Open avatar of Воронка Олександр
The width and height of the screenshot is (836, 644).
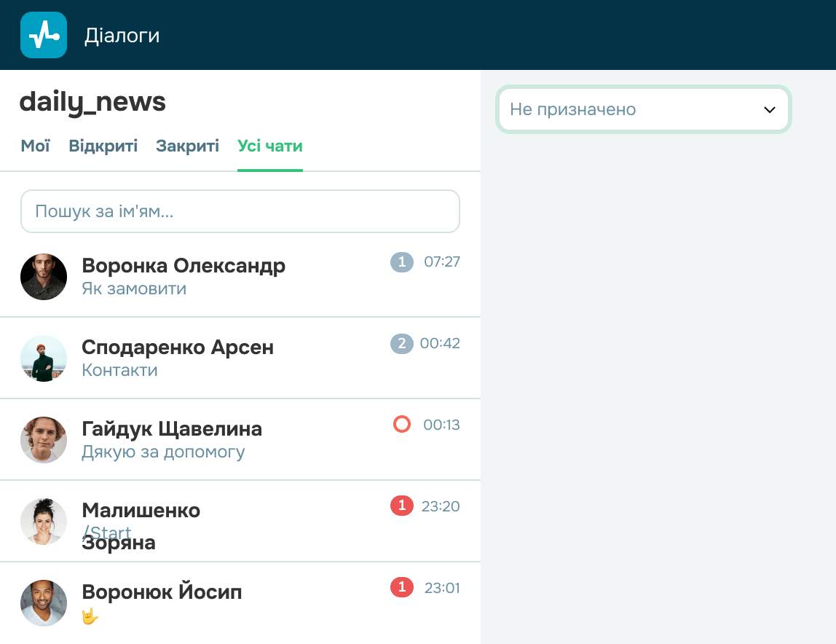point(44,276)
